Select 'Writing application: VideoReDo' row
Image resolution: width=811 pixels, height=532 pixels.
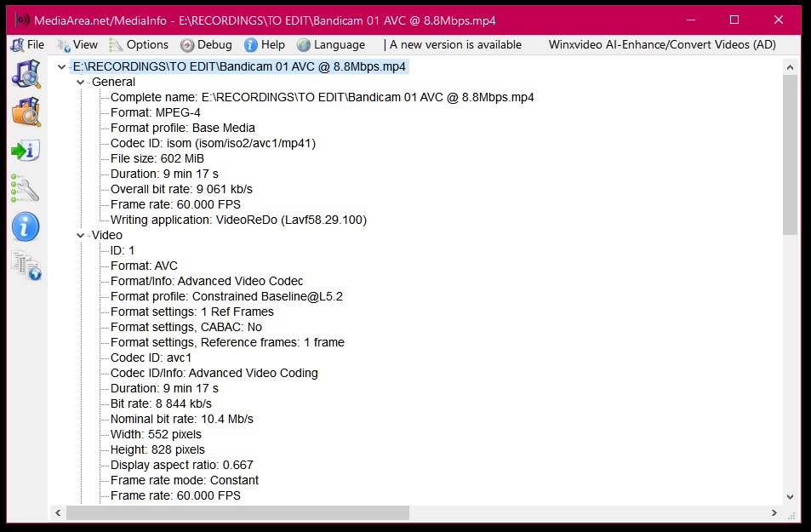point(238,220)
